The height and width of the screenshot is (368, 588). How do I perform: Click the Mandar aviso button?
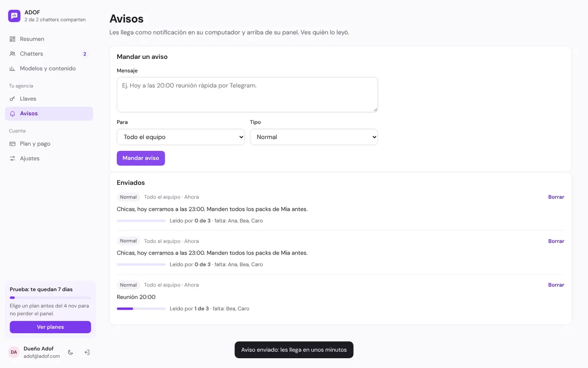(141, 158)
